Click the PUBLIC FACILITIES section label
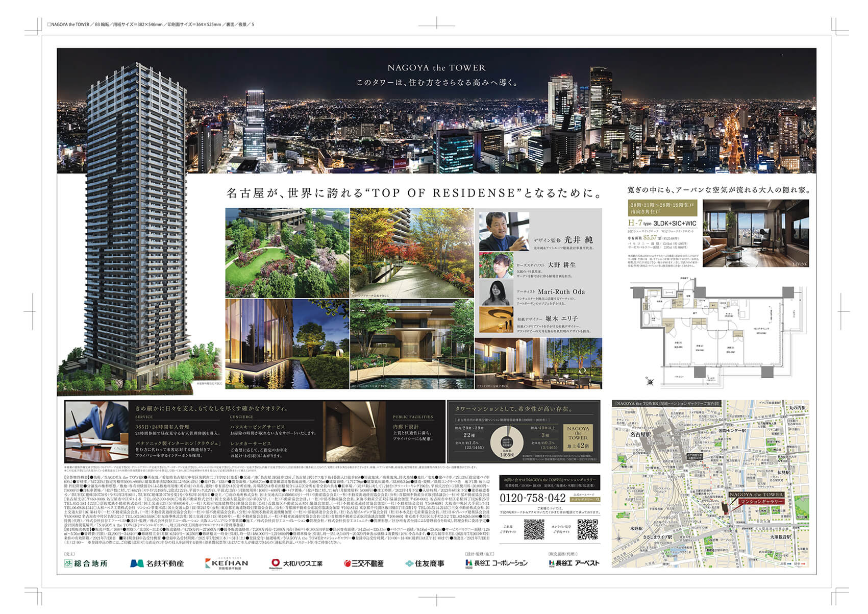This screenshot has height=614, width=868. [x=413, y=417]
